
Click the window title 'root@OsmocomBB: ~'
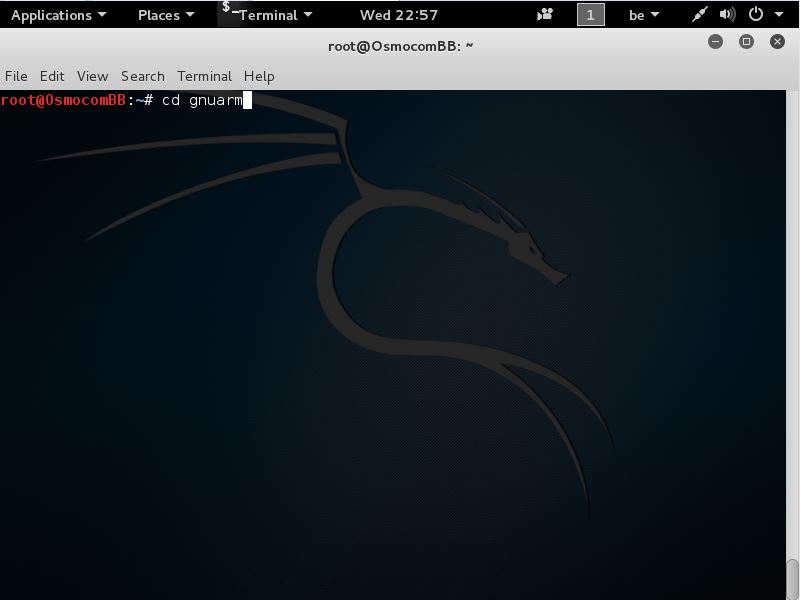400,46
